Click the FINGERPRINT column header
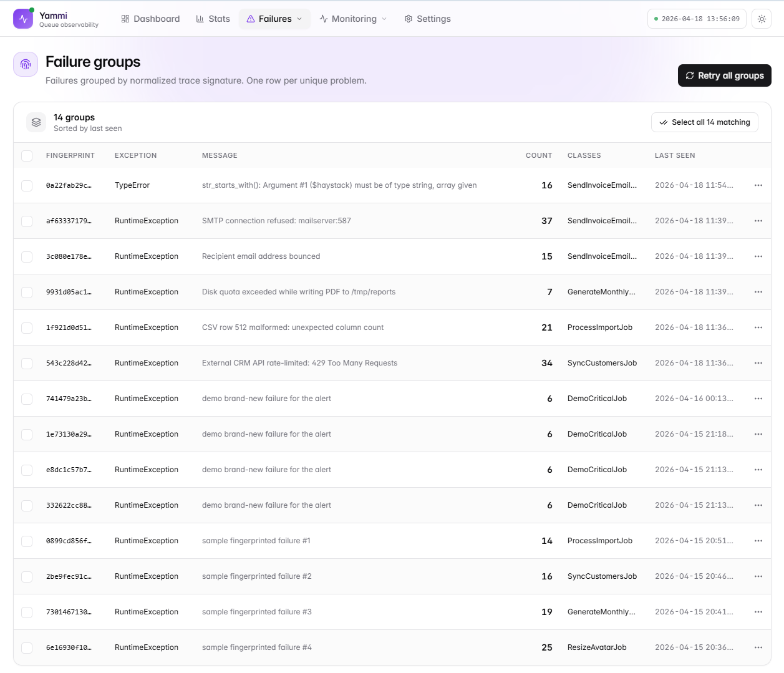Viewport: 784px width, 673px height. [70, 155]
